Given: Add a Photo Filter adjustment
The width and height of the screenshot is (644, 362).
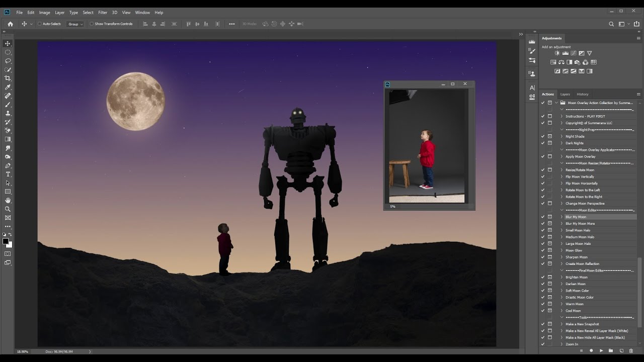Looking at the screenshot, I should [x=577, y=62].
